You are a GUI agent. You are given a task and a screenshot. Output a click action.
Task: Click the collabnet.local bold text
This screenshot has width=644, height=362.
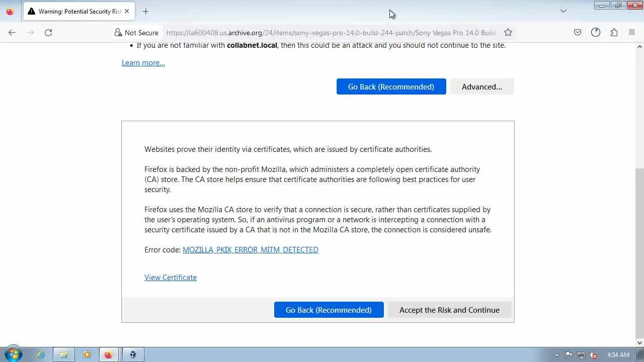(252, 45)
